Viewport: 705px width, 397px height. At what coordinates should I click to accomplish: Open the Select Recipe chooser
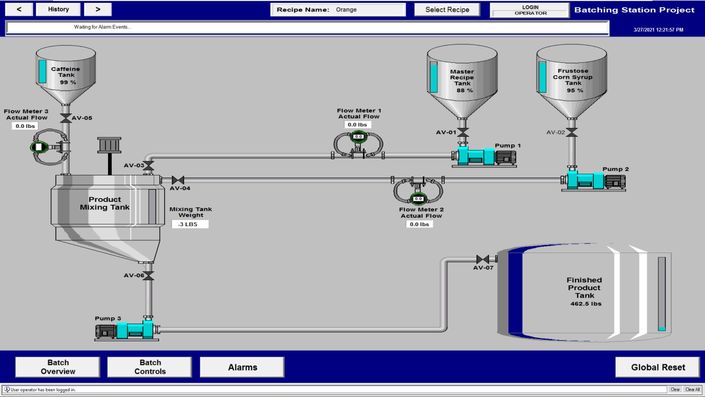tap(447, 9)
